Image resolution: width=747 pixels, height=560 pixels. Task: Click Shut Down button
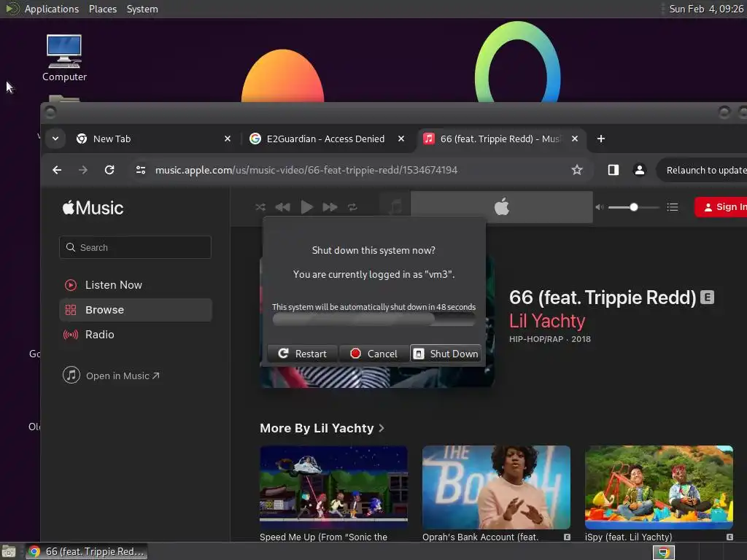point(446,354)
